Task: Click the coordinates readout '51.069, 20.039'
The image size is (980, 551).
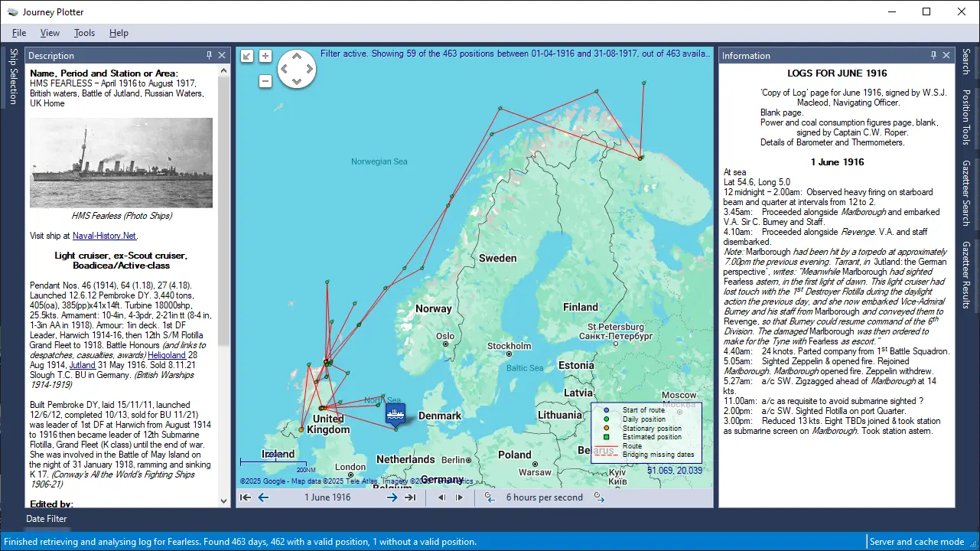Action: [674, 471]
